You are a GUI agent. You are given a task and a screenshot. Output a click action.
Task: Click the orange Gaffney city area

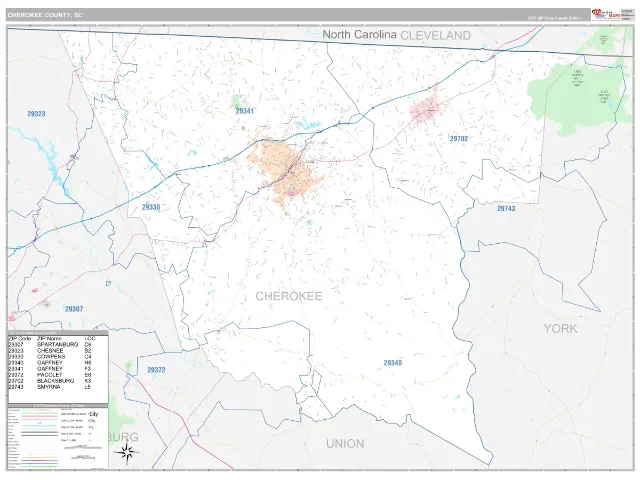[286, 169]
